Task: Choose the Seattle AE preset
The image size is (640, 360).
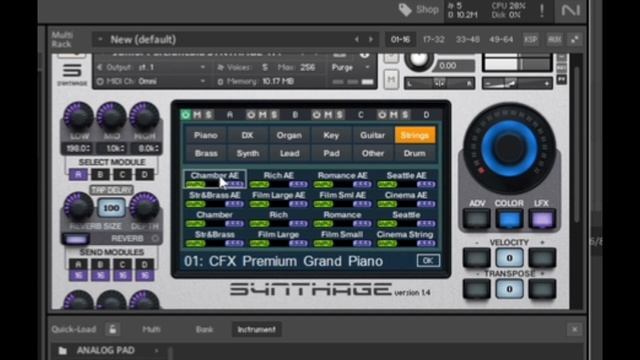Action: 407,179
